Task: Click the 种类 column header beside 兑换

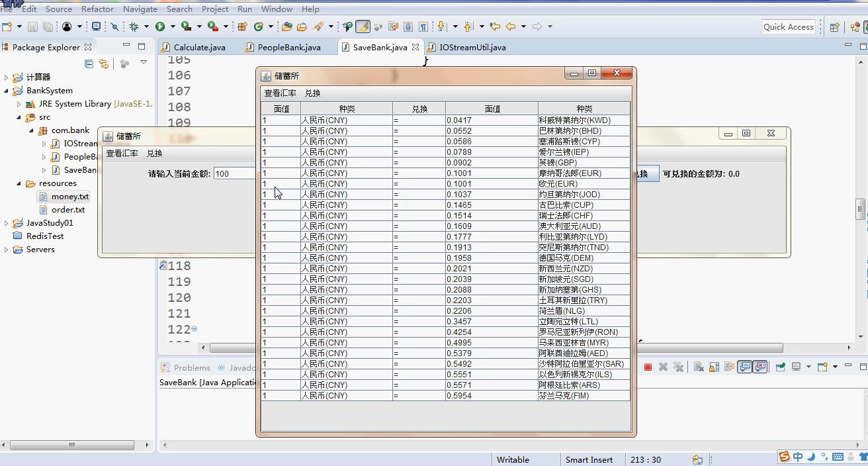Action: point(347,109)
